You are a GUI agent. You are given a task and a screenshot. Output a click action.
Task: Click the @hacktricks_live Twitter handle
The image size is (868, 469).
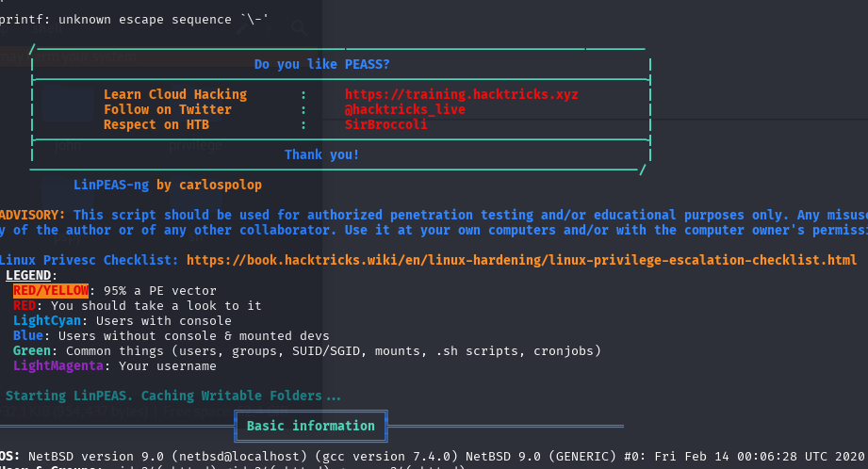click(404, 109)
